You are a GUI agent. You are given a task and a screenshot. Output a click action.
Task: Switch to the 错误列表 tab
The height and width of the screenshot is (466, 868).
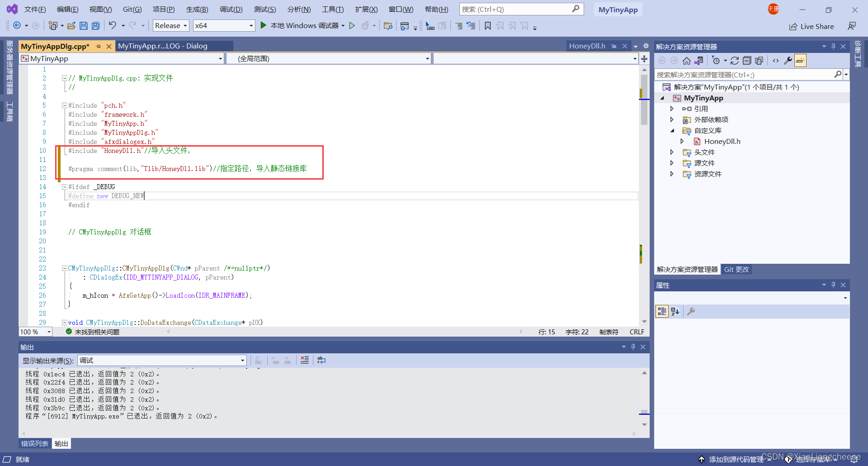click(35, 444)
